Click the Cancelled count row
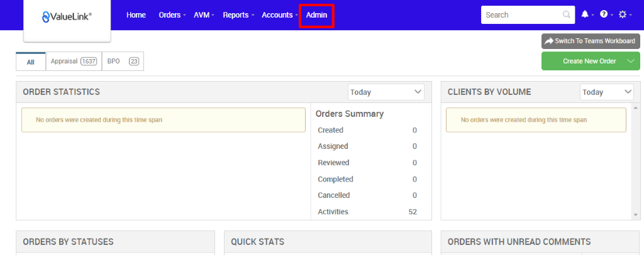This screenshot has height=255, width=644. point(367,195)
